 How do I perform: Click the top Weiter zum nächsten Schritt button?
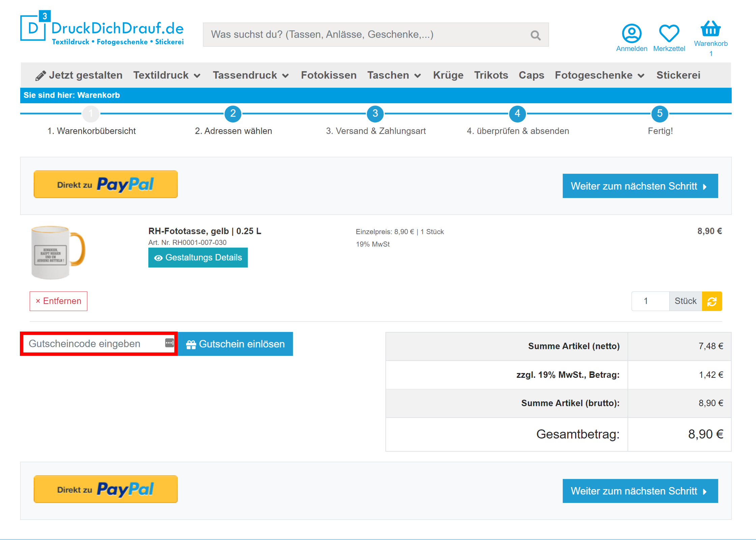(x=640, y=186)
